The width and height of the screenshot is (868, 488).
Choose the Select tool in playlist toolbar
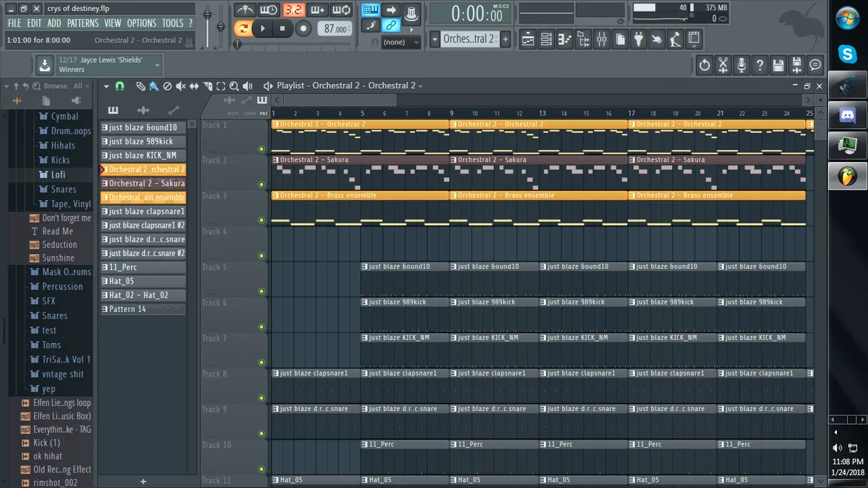coord(220,86)
